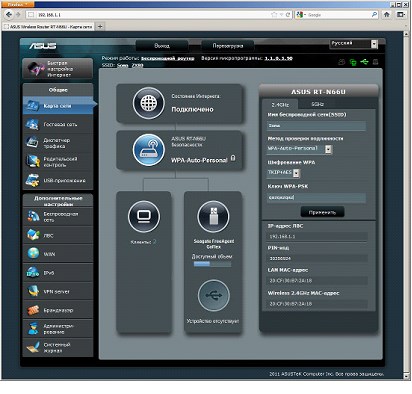Viewport: 412px width, 394px height.
Task: Select the ASUS Wireless Router browser tab
Action: pos(49,26)
